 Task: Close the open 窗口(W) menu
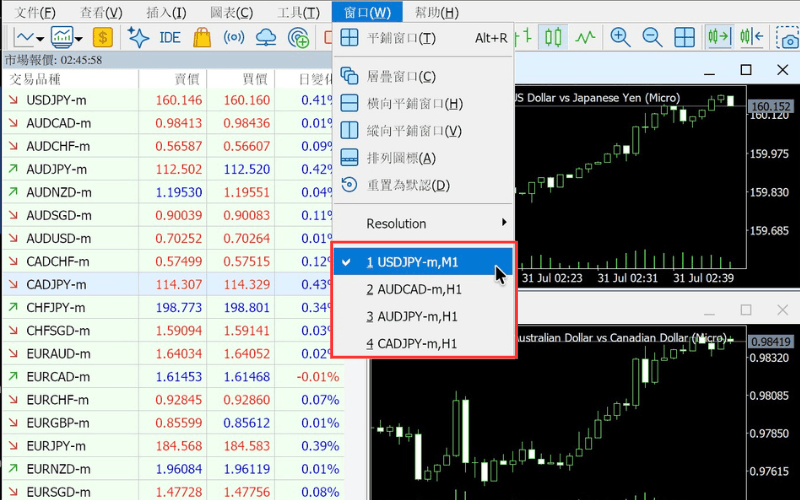367,12
